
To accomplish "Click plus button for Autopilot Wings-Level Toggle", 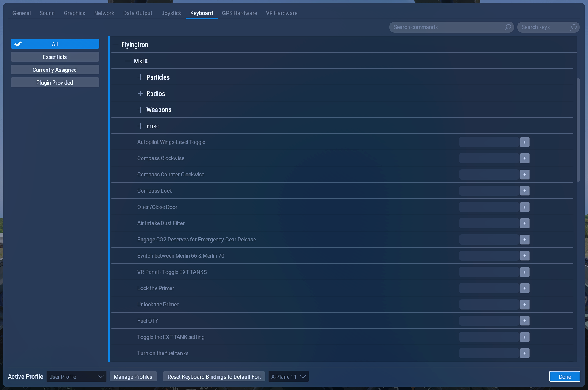I will pyautogui.click(x=524, y=142).
